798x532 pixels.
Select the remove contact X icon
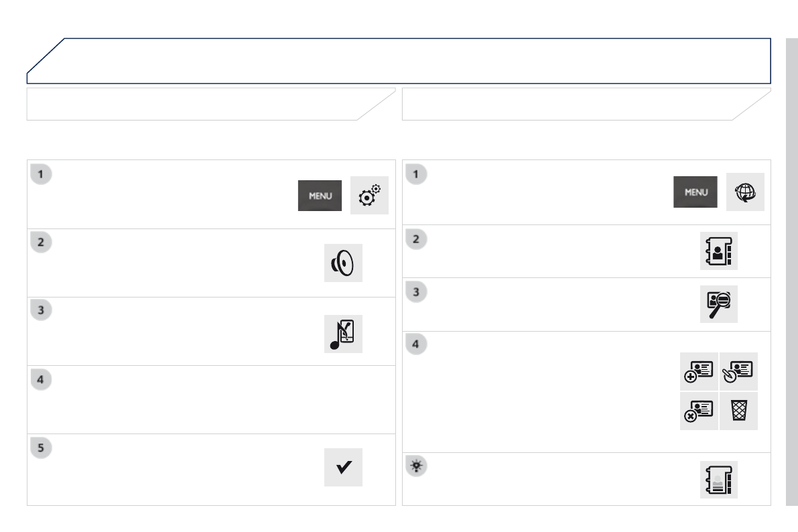(699, 411)
